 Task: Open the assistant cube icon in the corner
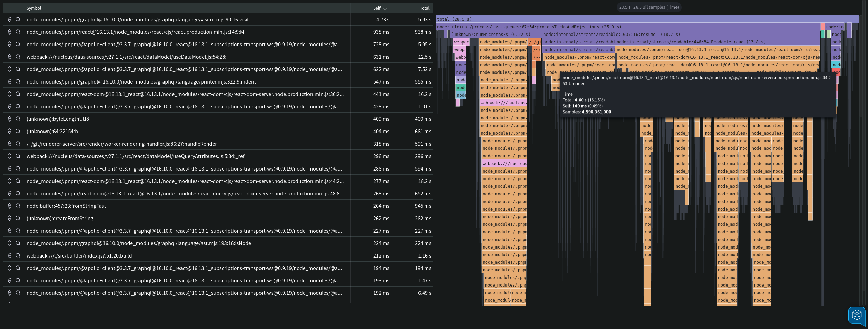pos(857,315)
